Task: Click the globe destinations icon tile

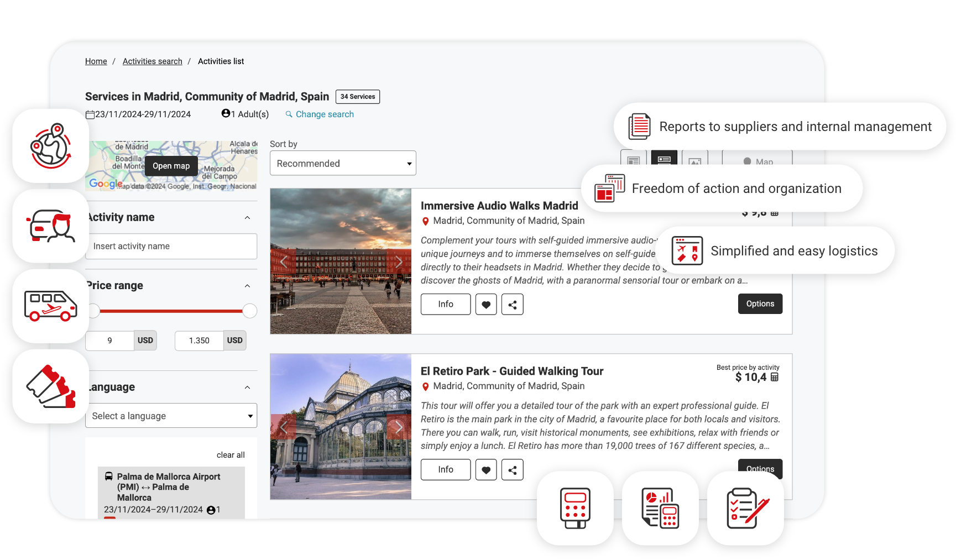Action: tap(51, 146)
